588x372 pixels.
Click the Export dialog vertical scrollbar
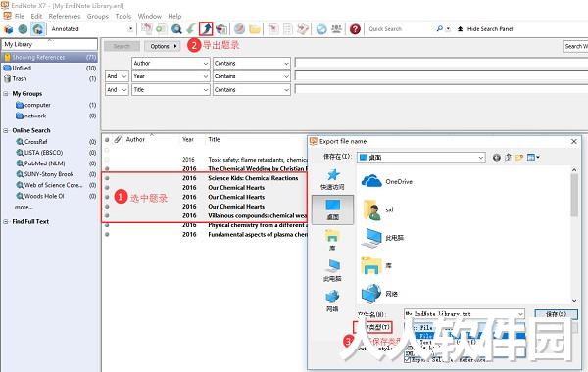pyautogui.click(x=574, y=195)
